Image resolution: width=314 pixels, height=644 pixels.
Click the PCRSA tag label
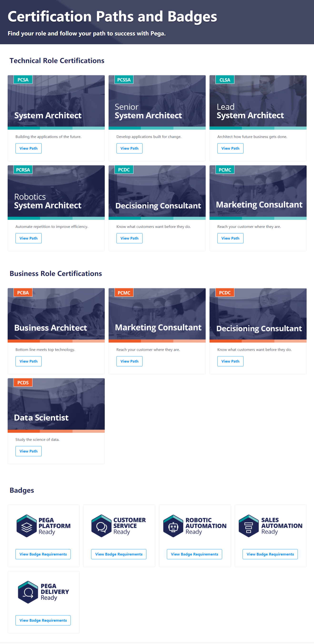click(23, 170)
